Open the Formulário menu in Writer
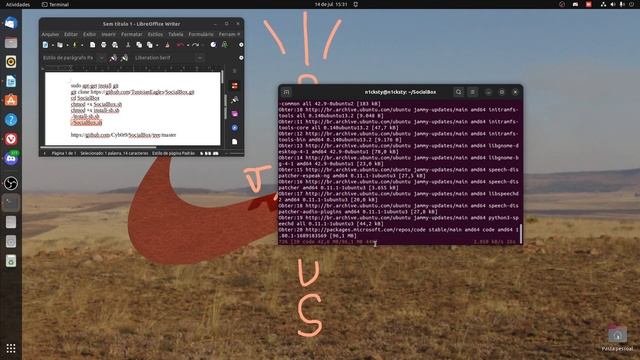Image resolution: width=640 pixels, height=360 pixels. [x=201, y=34]
